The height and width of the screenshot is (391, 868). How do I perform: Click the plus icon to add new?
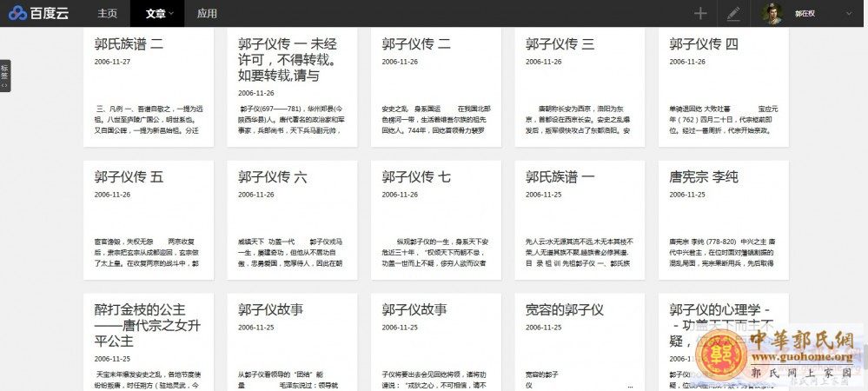(x=700, y=13)
